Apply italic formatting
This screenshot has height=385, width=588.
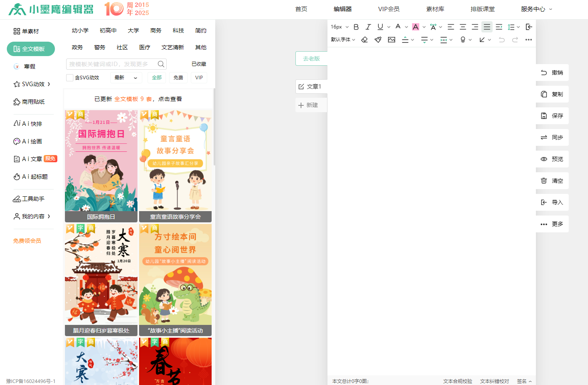click(x=368, y=27)
